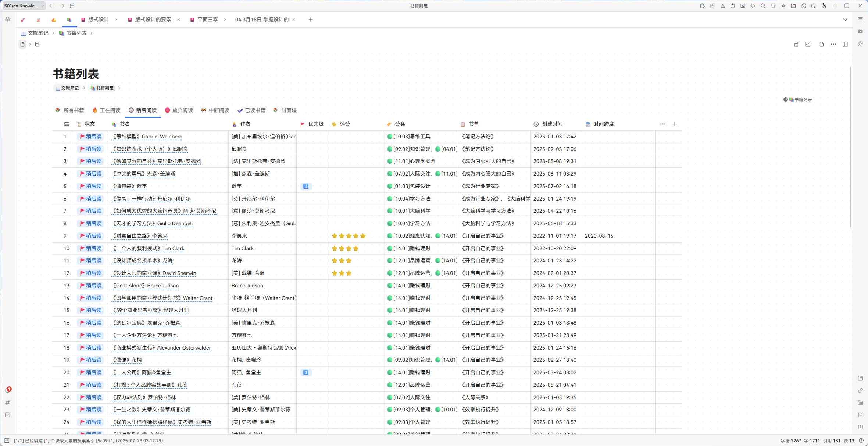This screenshot has width=868, height=446.
Task: Expand the chevron after 书籍列表 in breadcrumb
Action: 92,33
